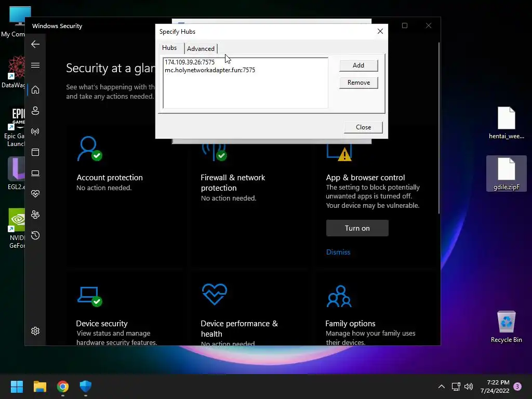The width and height of the screenshot is (532, 399).
Task: Select DataWagon desktop shortcut
Action: click(14, 72)
